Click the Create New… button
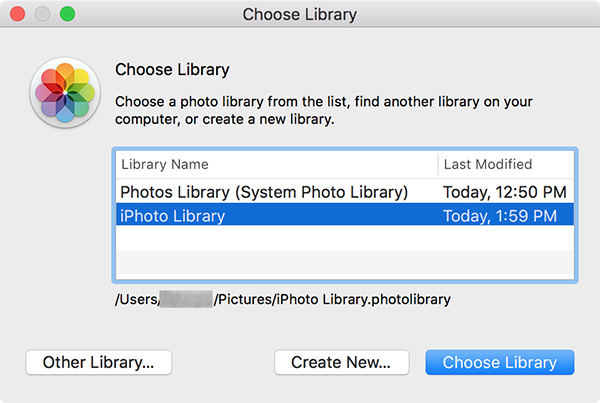This screenshot has height=403, width=600. pos(342,362)
